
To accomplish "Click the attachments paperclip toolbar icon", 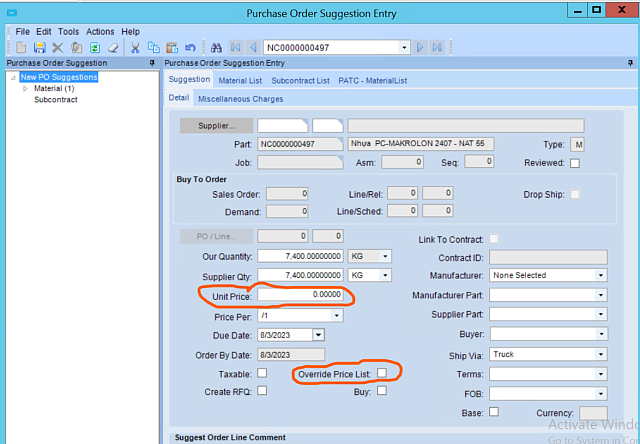I will [76, 48].
